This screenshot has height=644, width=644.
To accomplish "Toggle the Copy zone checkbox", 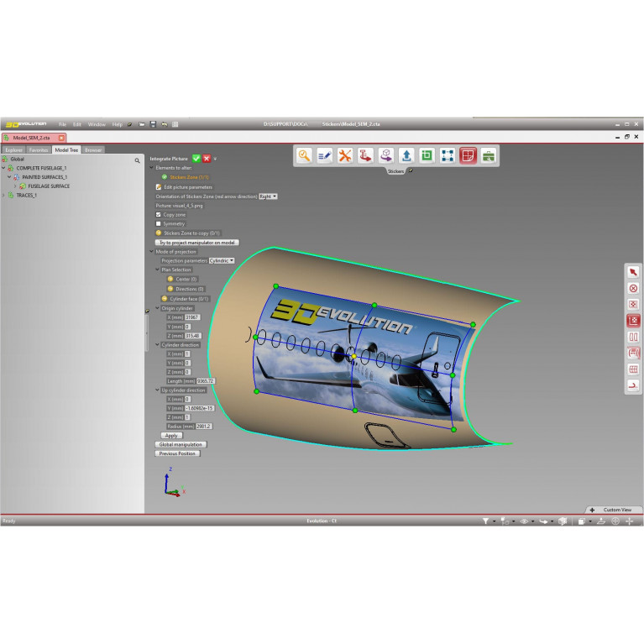I will click(x=158, y=215).
